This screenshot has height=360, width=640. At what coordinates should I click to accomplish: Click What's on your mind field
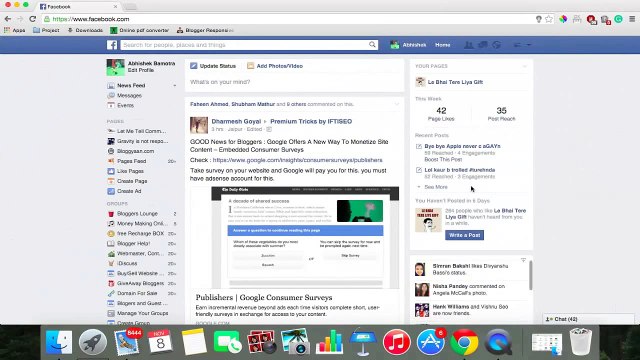(x=294, y=82)
